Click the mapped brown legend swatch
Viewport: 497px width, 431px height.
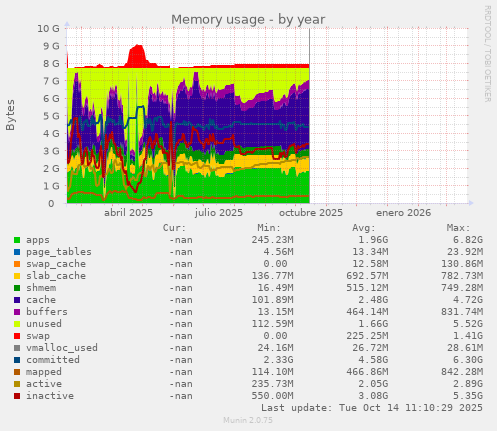tap(17, 372)
